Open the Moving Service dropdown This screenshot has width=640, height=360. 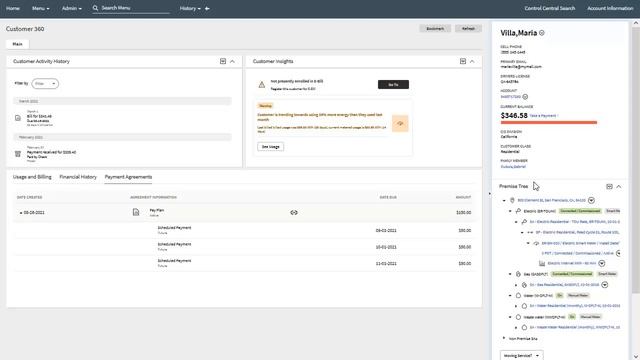(x=522, y=356)
